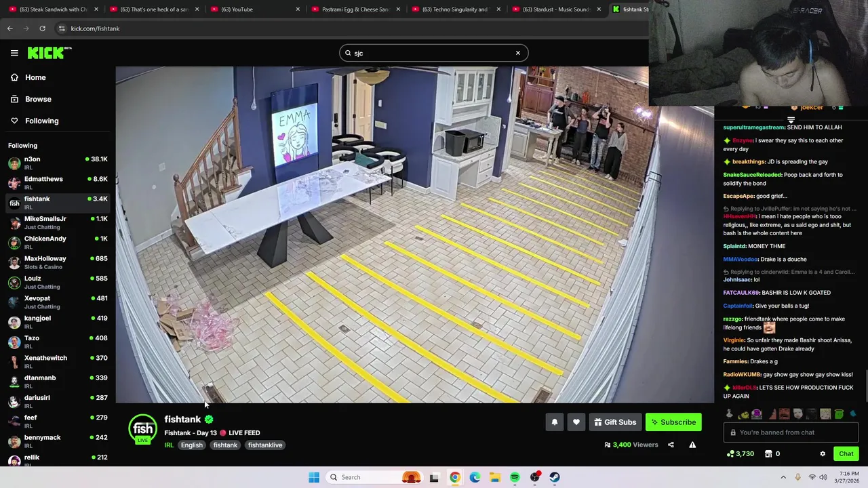Open Google Chrome from the taskbar
868x488 pixels.
tap(454, 477)
